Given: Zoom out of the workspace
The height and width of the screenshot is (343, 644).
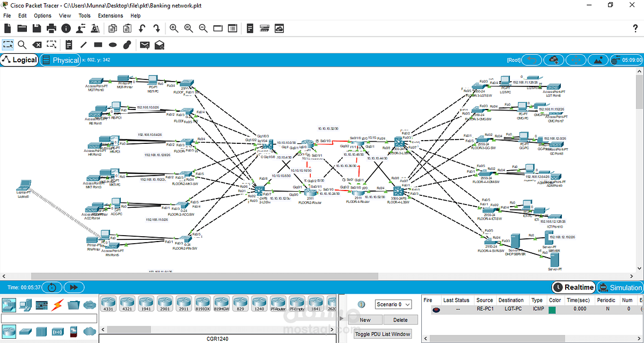Looking at the screenshot, I should [203, 28].
